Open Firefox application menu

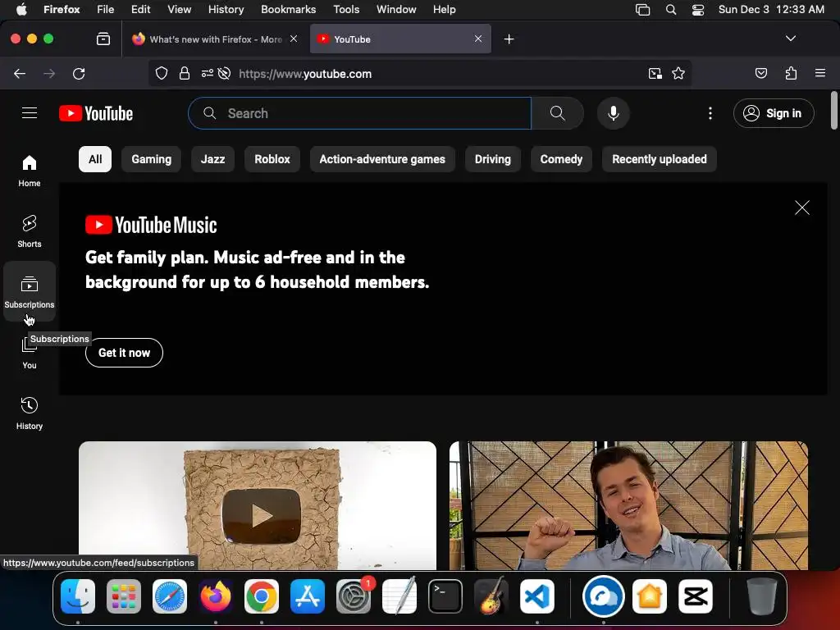[820, 73]
